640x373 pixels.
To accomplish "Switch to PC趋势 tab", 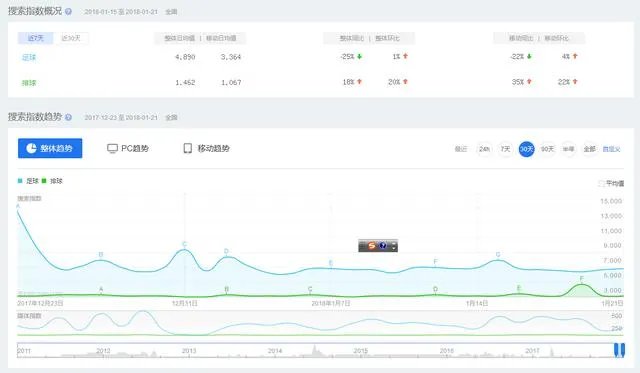I will click(x=128, y=149).
